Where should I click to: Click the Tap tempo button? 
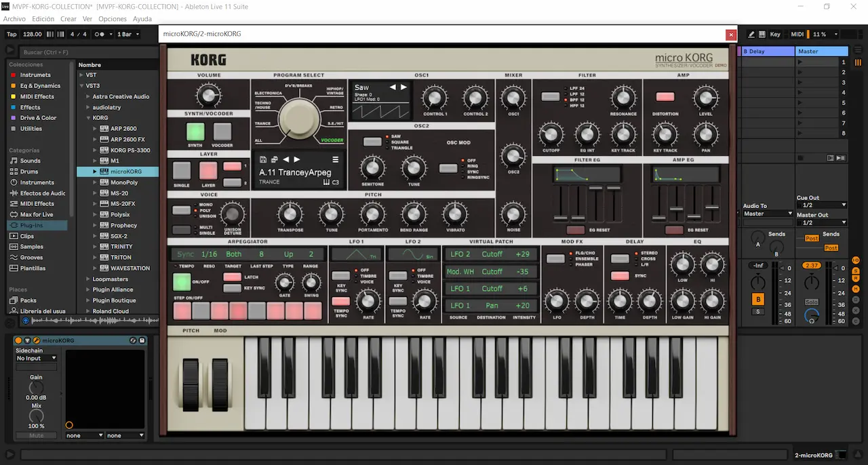click(x=12, y=34)
